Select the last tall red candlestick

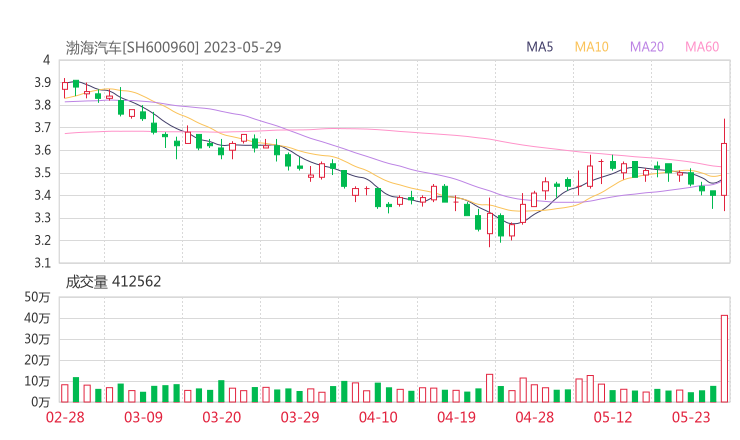tap(724, 168)
